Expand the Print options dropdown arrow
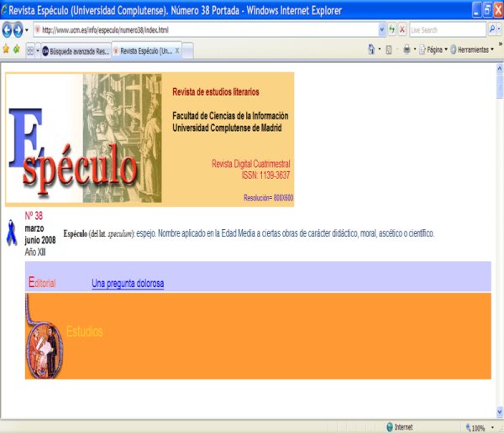This screenshot has width=504, height=433. click(x=415, y=50)
